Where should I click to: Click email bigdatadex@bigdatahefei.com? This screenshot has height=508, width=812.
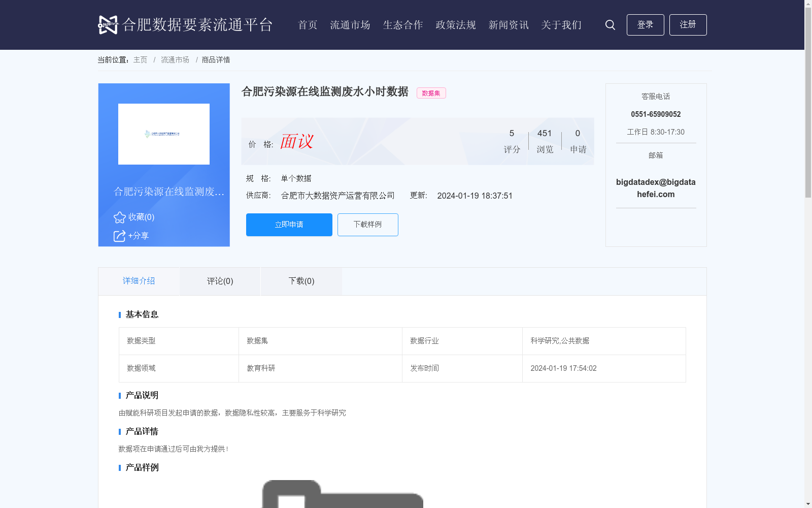656,188
